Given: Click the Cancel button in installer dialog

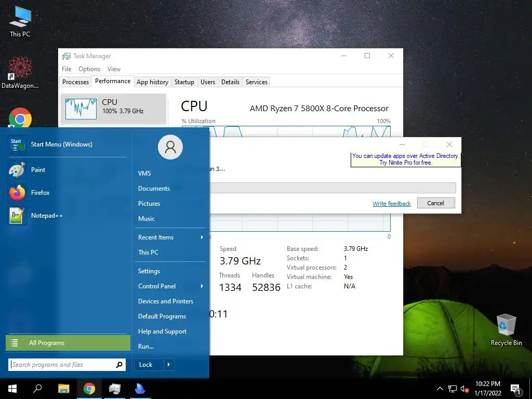Looking at the screenshot, I should [436, 203].
